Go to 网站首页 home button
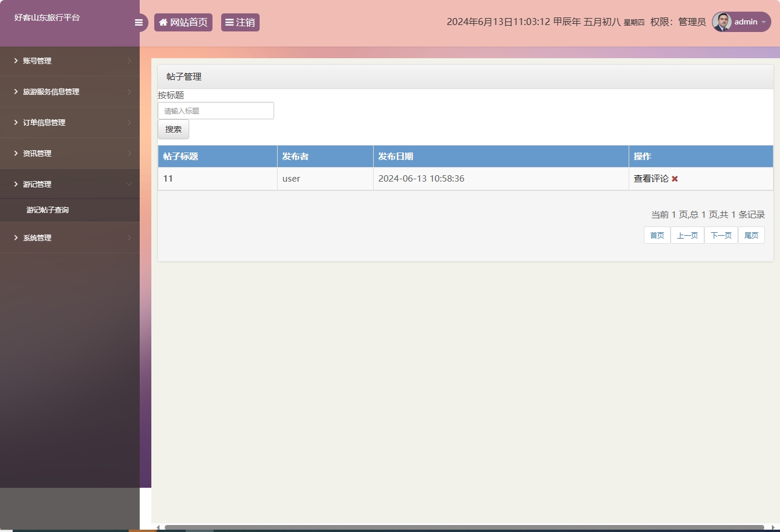 click(183, 23)
